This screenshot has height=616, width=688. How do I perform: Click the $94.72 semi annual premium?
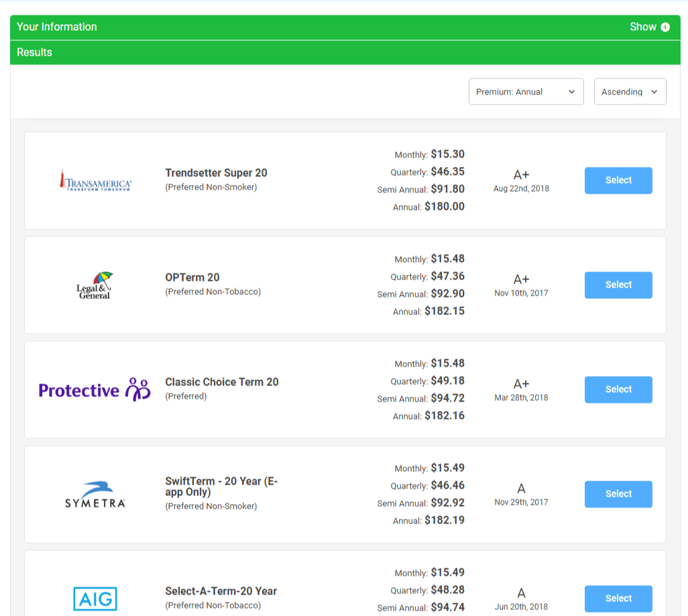(447, 398)
